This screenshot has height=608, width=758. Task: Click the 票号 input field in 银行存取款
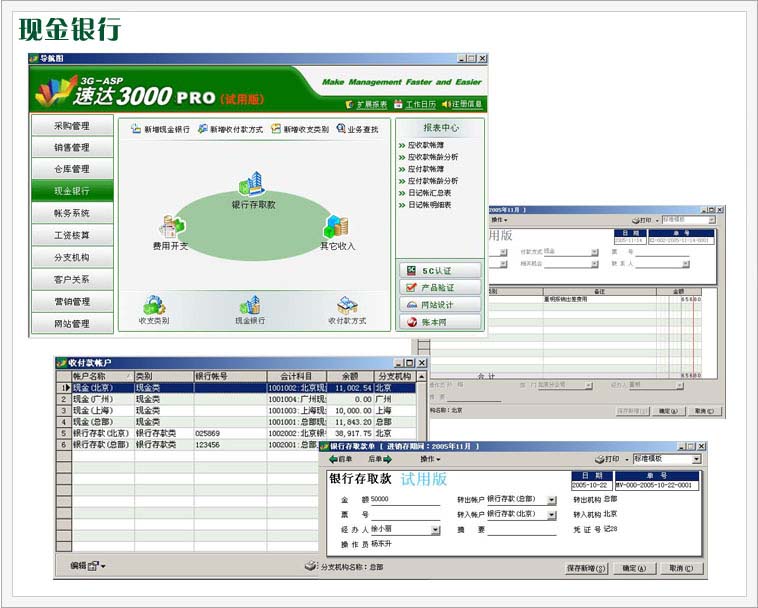(x=405, y=515)
